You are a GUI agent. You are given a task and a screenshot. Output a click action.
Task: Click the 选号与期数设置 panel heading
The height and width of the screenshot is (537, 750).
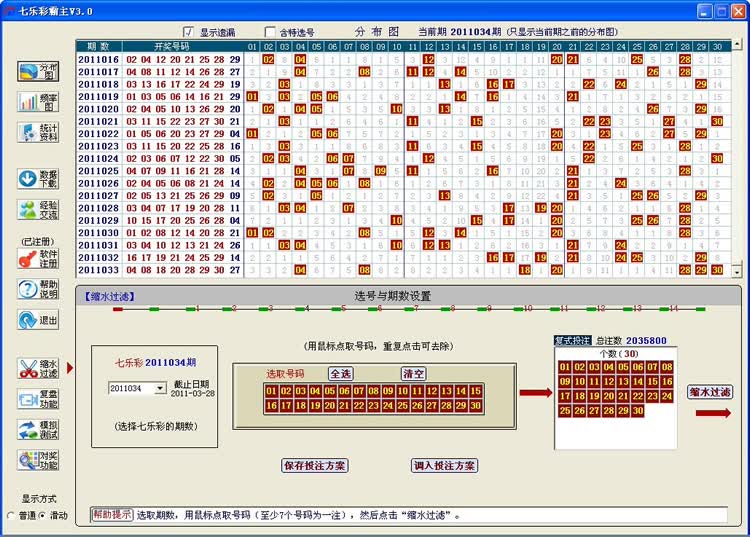point(393,296)
